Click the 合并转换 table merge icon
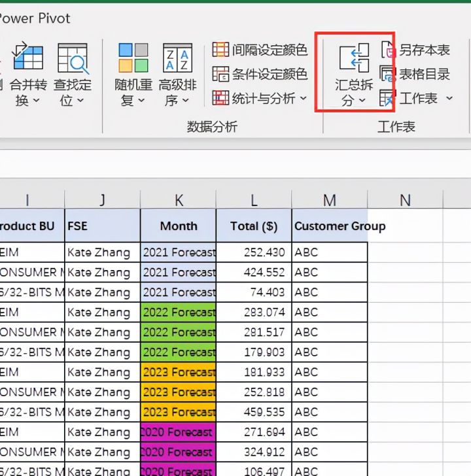 coord(27,56)
